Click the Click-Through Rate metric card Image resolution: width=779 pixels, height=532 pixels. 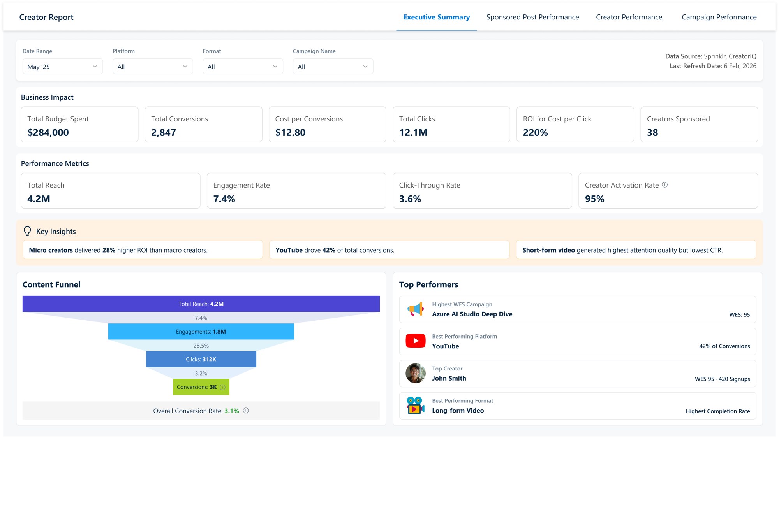point(482,191)
